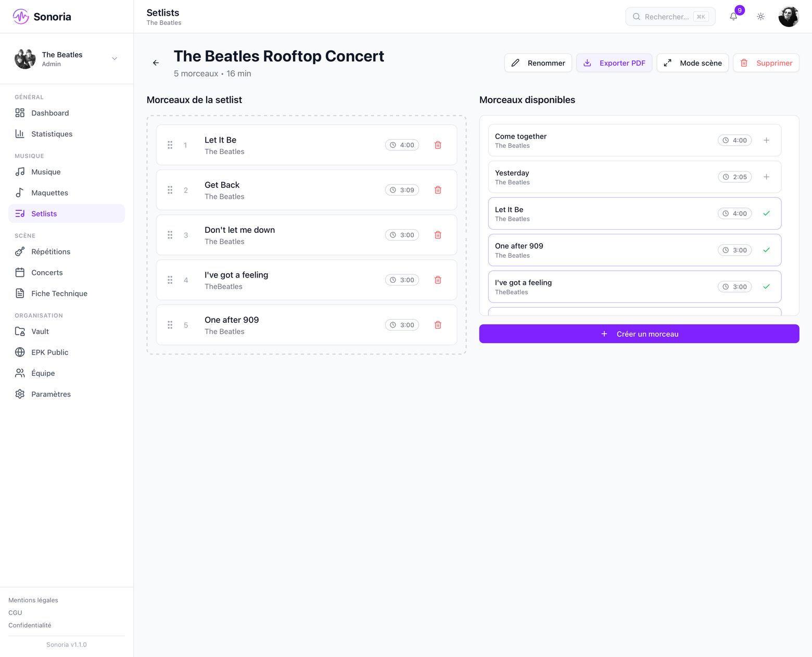Click the drag handle of Get Back

click(170, 190)
